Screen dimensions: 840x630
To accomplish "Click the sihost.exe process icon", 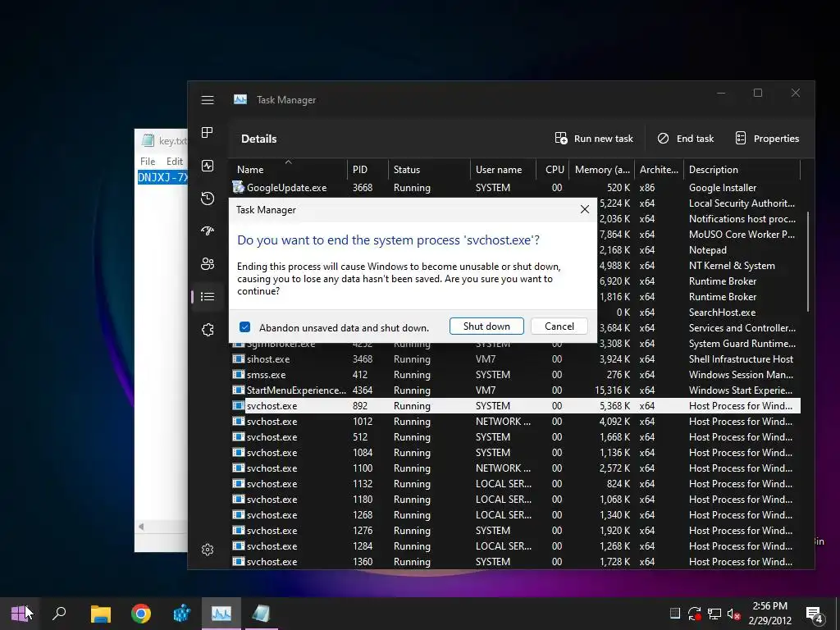I will [x=239, y=359].
